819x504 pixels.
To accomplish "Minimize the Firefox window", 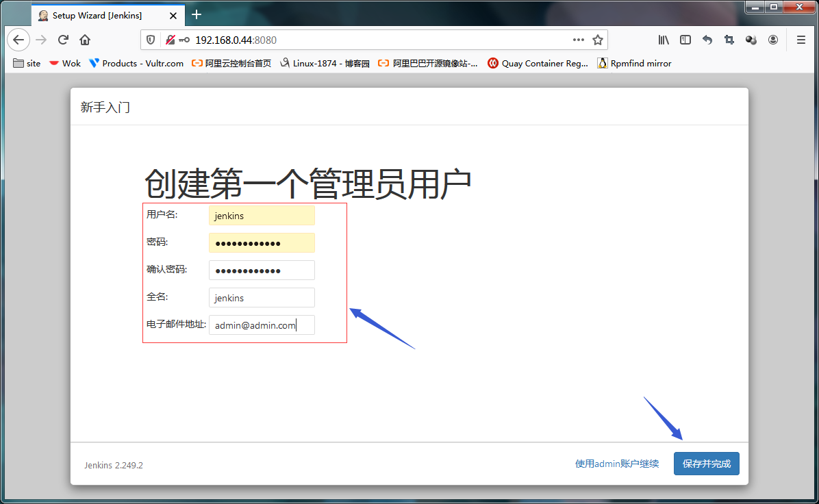I will pyautogui.click(x=755, y=8).
